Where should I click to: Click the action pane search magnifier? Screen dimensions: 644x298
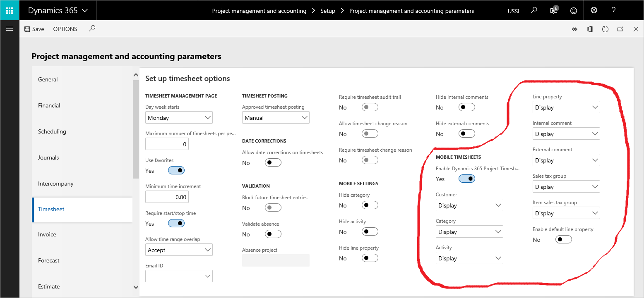click(x=92, y=29)
